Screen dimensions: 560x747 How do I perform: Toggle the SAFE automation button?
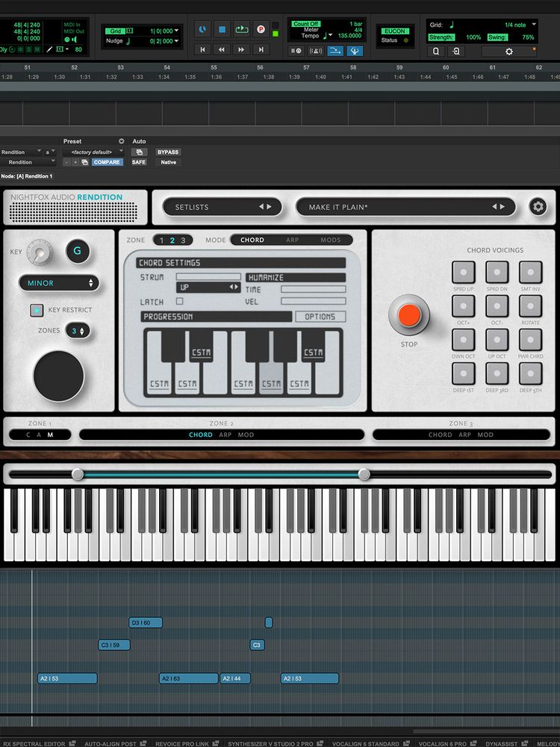(x=139, y=162)
